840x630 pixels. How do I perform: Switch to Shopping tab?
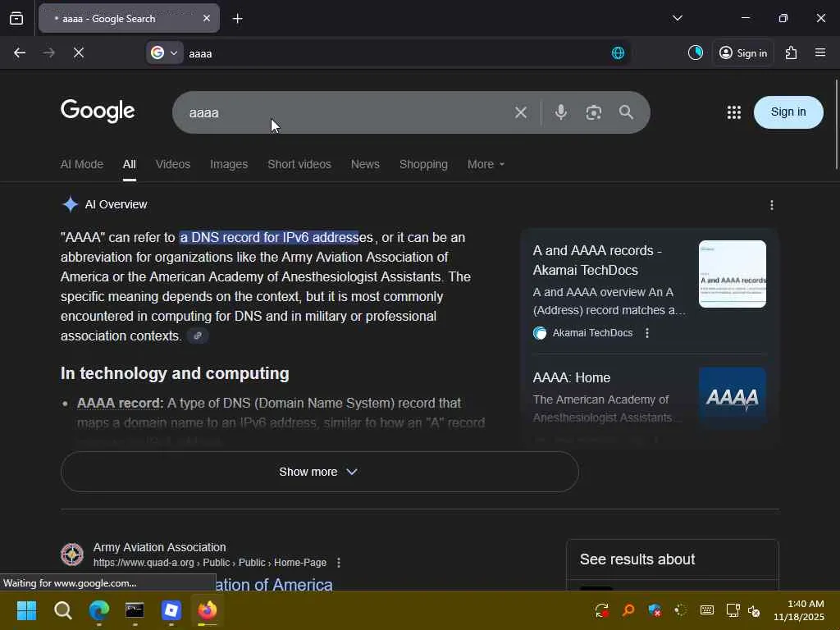point(423,164)
